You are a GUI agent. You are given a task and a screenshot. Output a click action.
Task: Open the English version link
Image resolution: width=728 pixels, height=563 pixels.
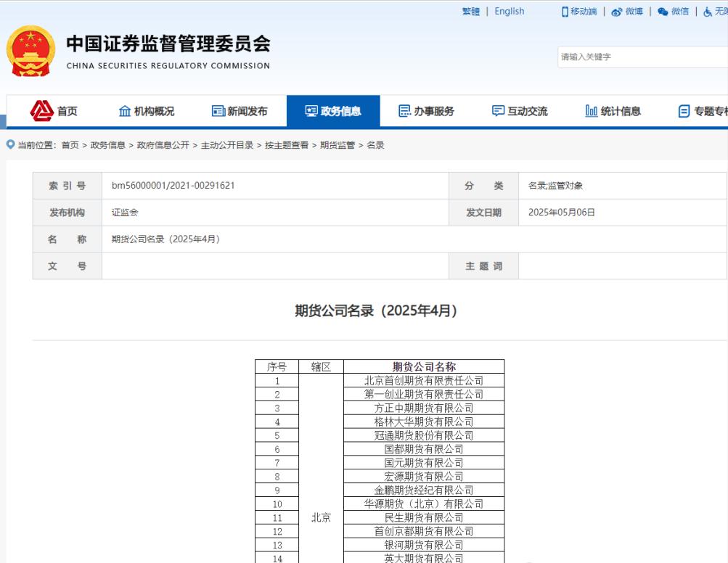(x=509, y=11)
